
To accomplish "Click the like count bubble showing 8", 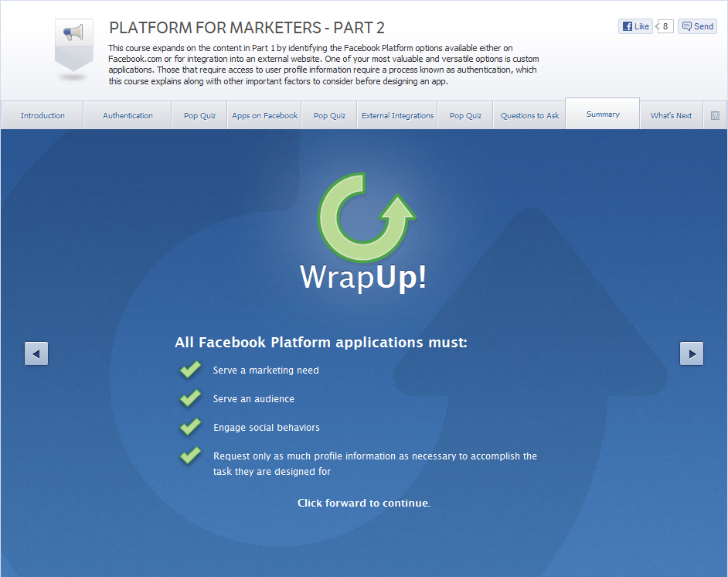I will click(x=665, y=26).
